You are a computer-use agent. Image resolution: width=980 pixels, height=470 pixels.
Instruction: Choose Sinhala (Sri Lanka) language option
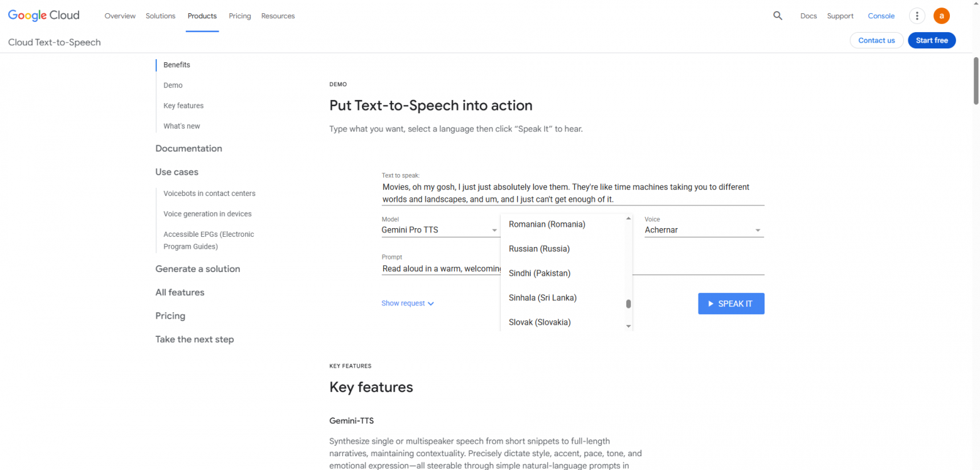[542, 298]
